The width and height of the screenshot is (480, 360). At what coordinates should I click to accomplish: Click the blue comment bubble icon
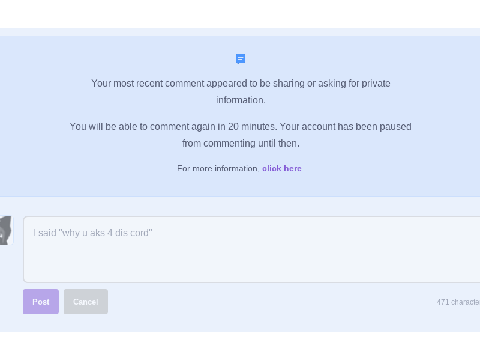pyautogui.click(x=240, y=59)
